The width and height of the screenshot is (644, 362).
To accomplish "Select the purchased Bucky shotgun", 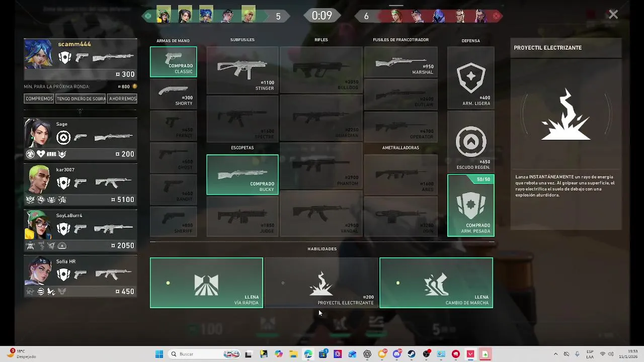I will pos(242,174).
